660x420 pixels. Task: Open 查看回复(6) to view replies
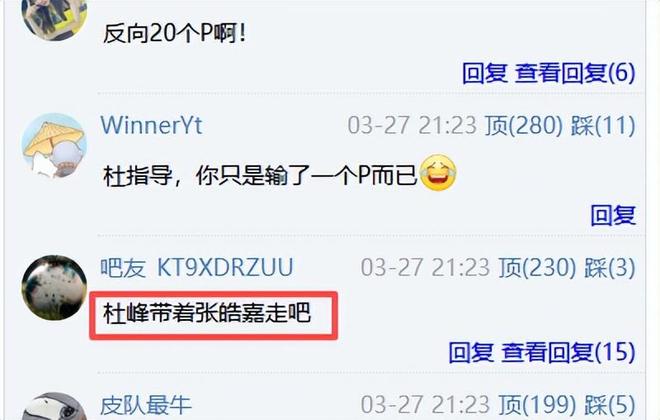575,73
